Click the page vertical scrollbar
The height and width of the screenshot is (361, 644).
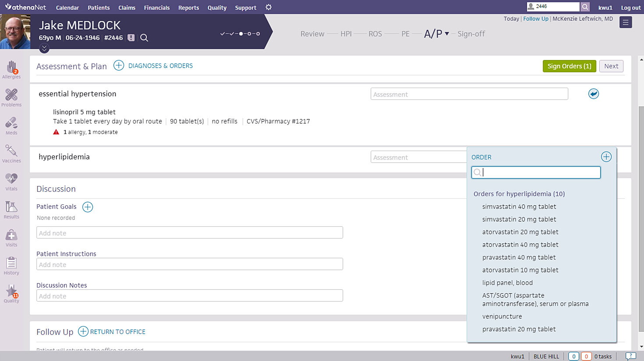641,203
